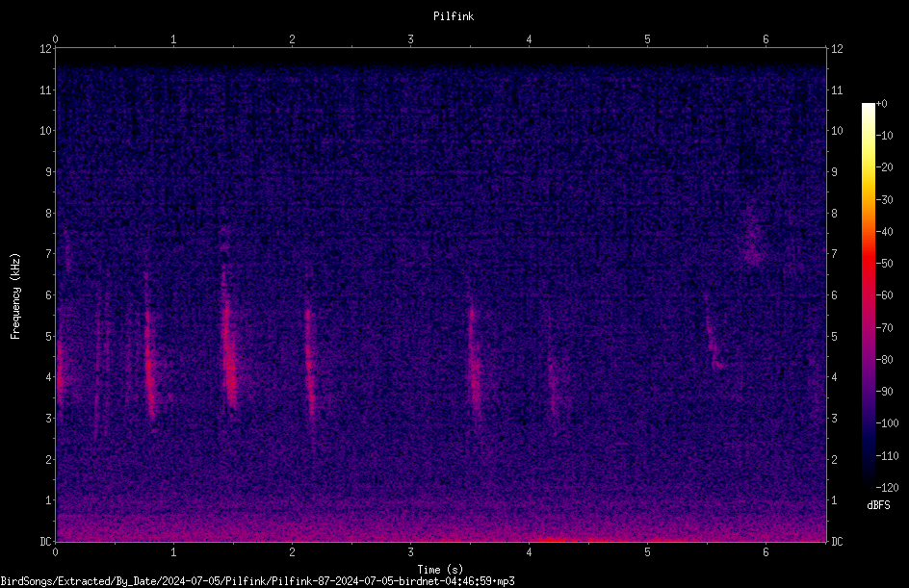
Task: Click the Frequency (kHz) axis label
Action: click(15, 295)
